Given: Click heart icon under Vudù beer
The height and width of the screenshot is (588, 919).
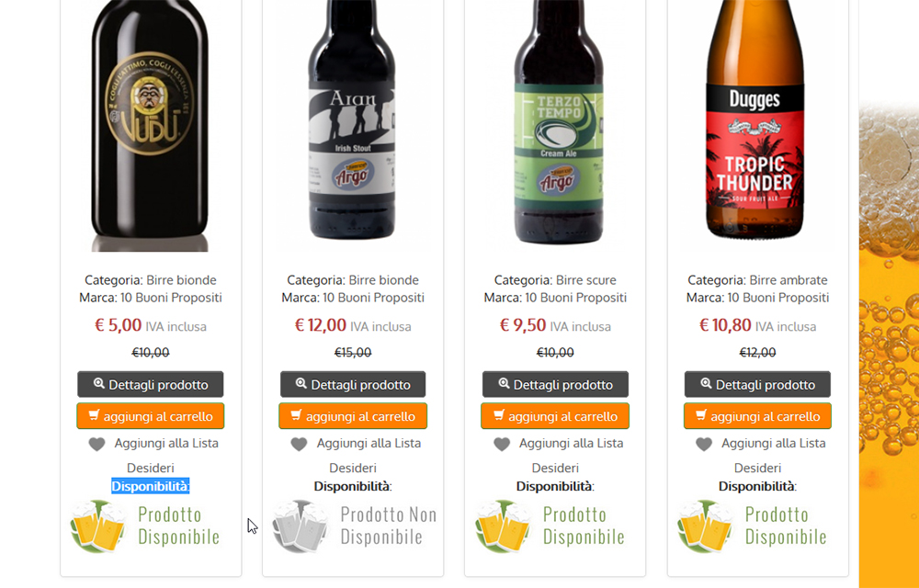Looking at the screenshot, I should pos(97,445).
